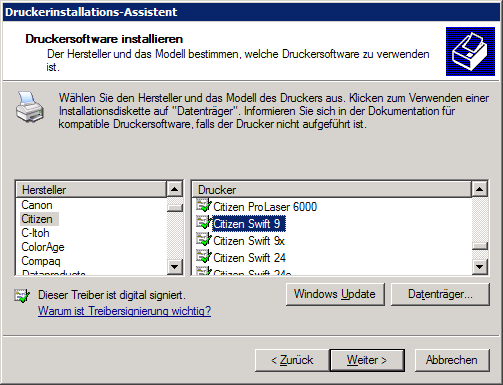This screenshot has height=385, width=503.
Task: Open the Warum ist Treibersignierung wichtig link
Action: pos(124,311)
